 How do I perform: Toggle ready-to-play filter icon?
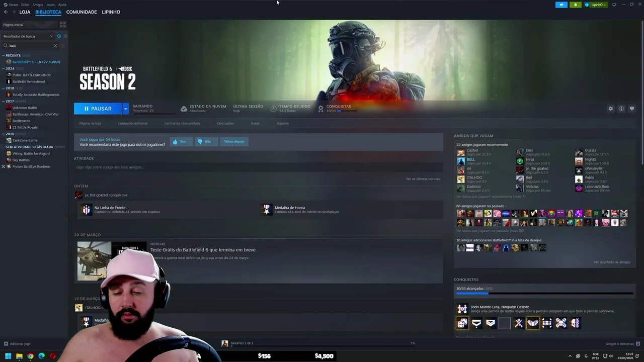coord(65,36)
